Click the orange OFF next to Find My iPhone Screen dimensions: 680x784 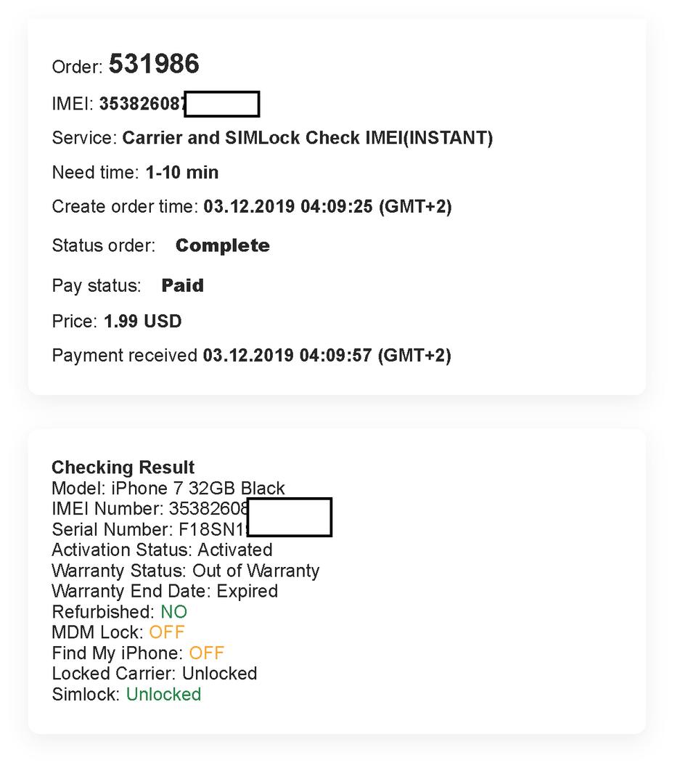pos(207,653)
